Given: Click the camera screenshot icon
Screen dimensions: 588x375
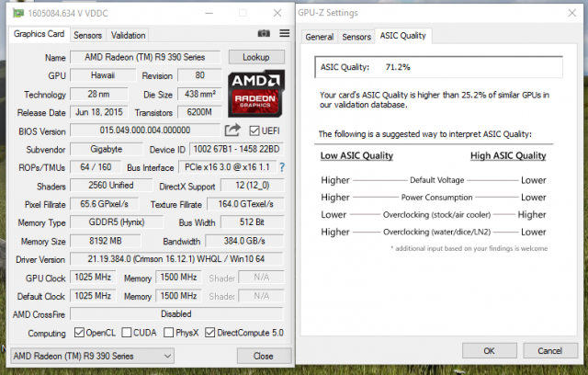Looking at the screenshot, I should 265,34.
